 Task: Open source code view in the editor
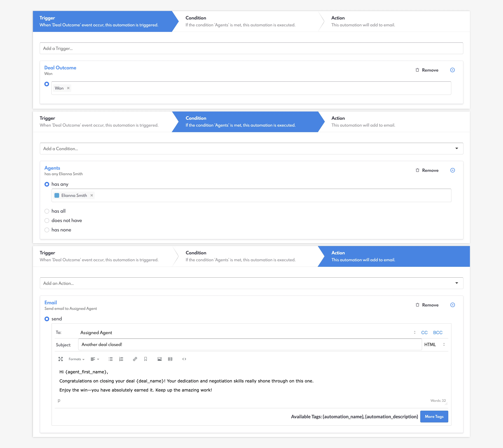184,359
